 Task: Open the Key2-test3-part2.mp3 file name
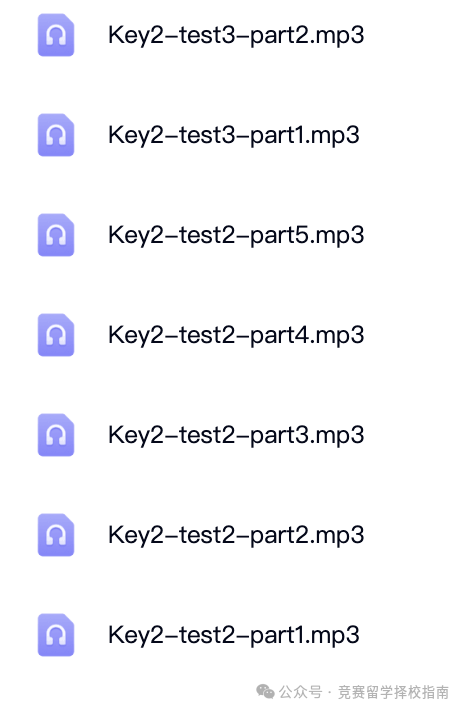click(236, 36)
